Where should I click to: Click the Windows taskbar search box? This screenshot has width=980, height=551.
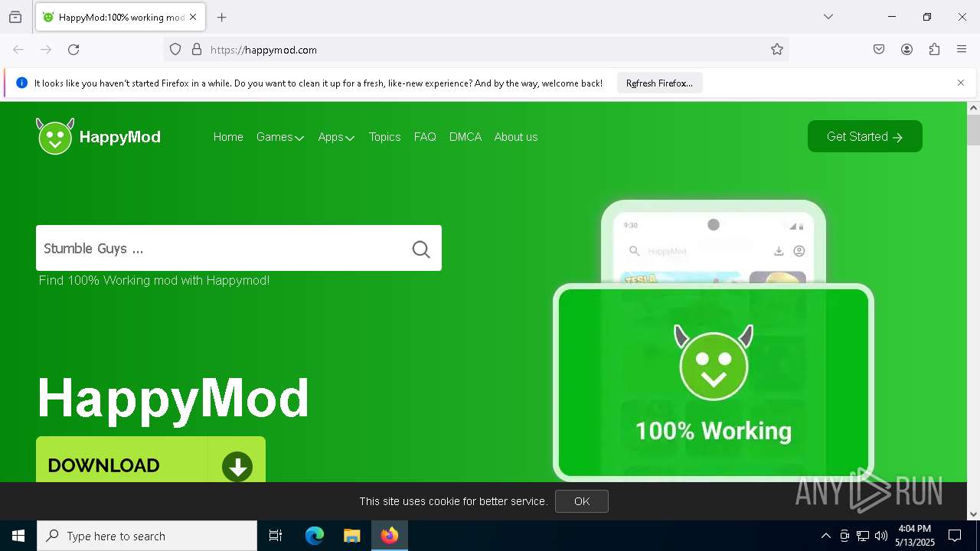[147, 536]
